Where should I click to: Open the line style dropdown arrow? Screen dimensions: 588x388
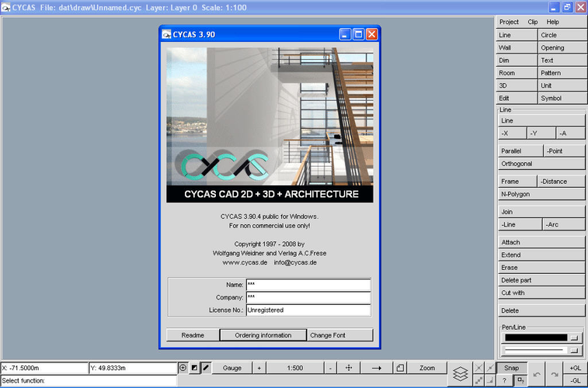tap(574, 351)
